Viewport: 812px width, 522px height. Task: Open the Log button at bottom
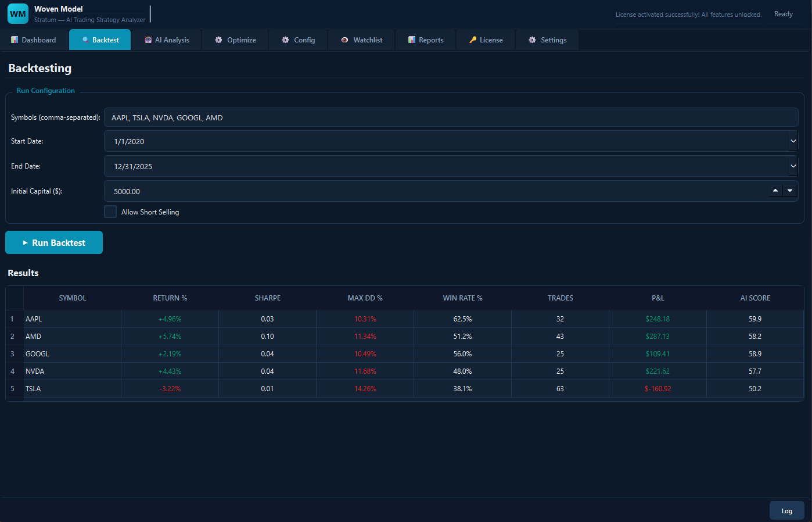787,510
